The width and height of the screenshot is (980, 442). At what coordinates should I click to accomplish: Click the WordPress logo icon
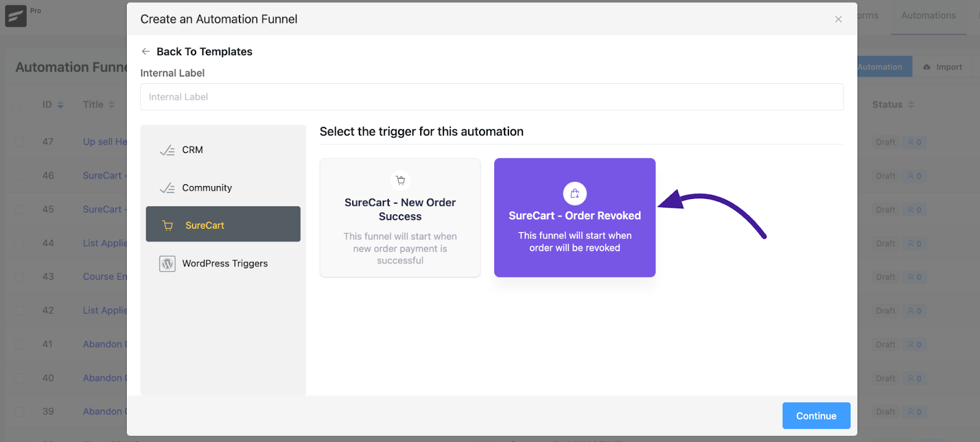coord(167,263)
